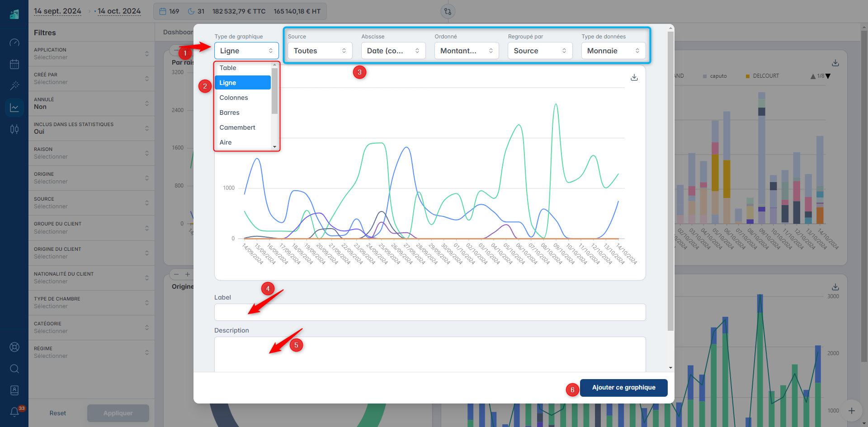This screenshot has height=427, width=868.
Task: Open the Regroupé par dropdown
Action: 540,51
